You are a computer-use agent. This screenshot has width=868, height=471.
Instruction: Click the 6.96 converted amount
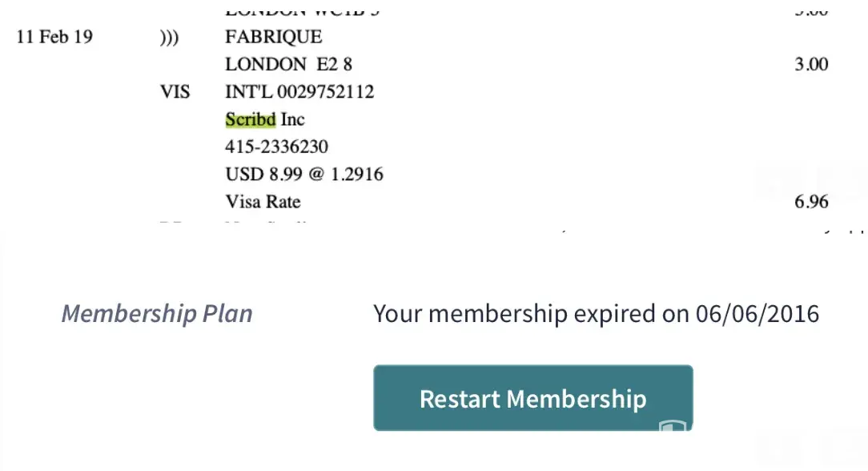pos(810,202)
